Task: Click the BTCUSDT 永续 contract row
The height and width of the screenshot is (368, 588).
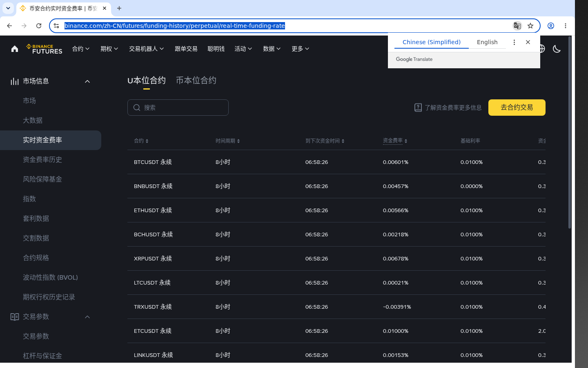Action: pos(336,162)
